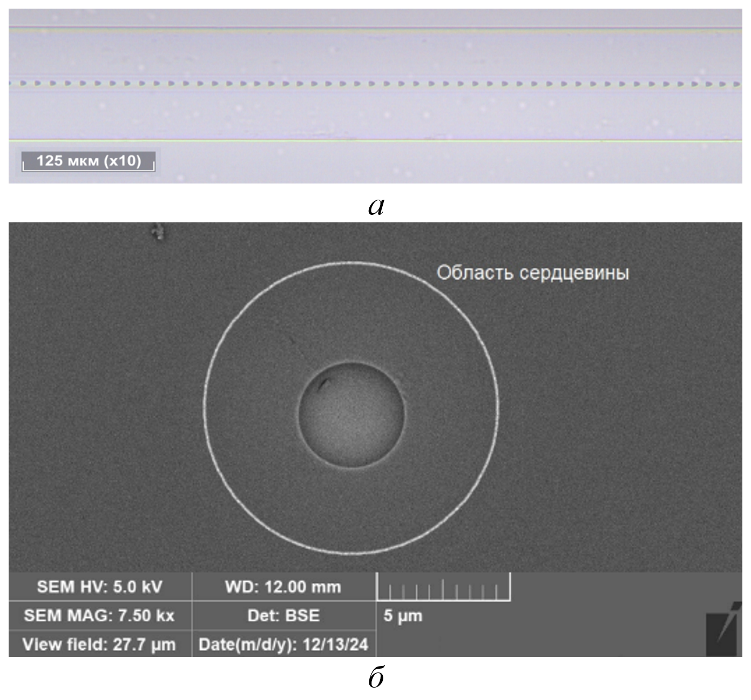Click the SEM HV: 5.0 kV field

point(100,587)
